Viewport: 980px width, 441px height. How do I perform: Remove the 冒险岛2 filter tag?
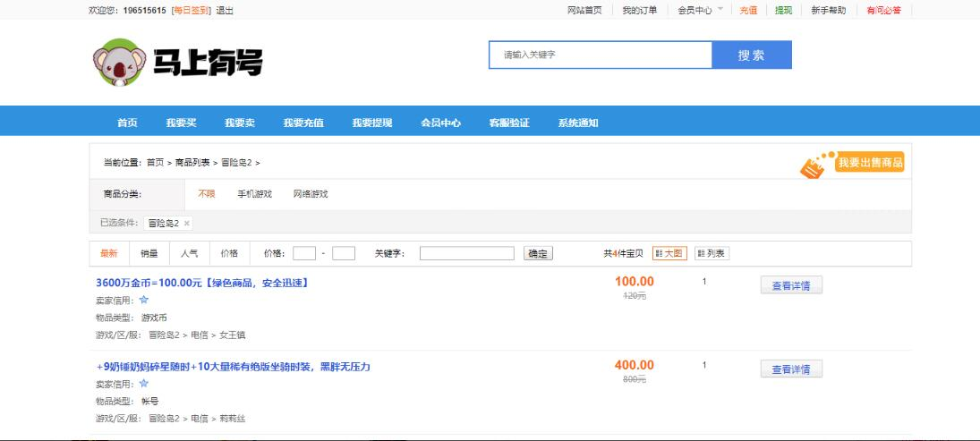(187, 223)
